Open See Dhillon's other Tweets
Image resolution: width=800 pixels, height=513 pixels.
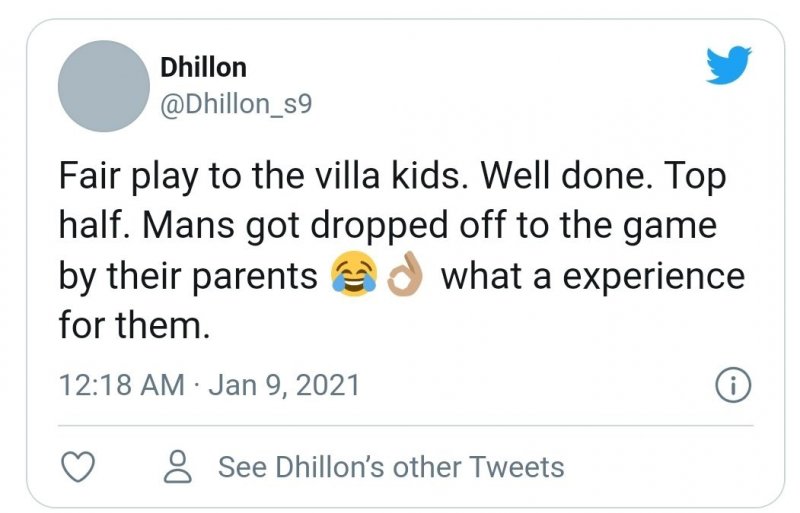390,466
